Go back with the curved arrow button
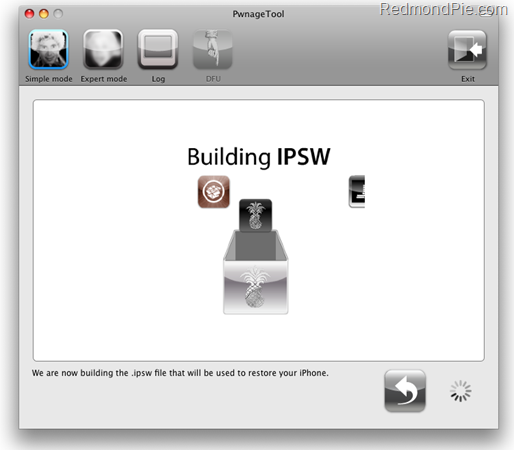 point(405,391)
